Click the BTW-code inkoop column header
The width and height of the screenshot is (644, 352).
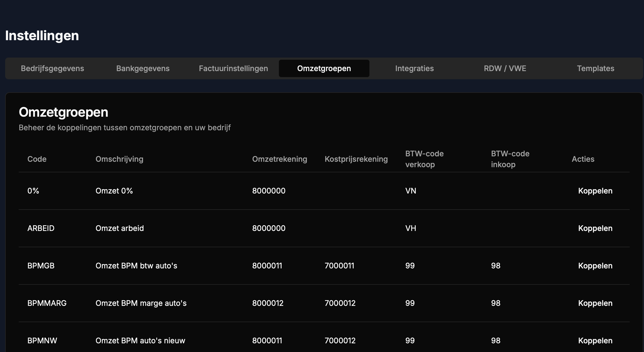510,159
